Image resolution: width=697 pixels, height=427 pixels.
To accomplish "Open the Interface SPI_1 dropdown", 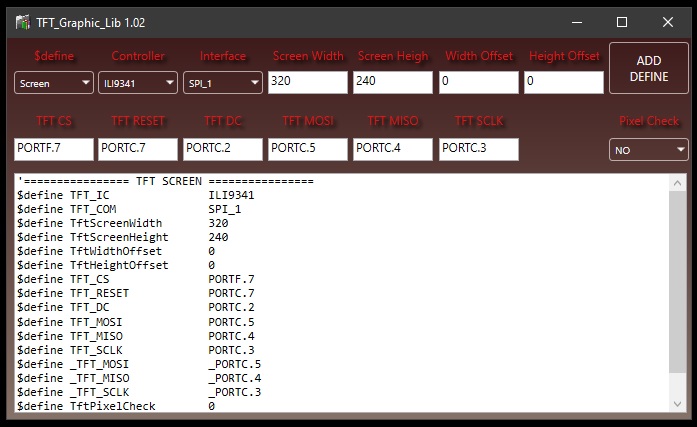I will (223, 84).
